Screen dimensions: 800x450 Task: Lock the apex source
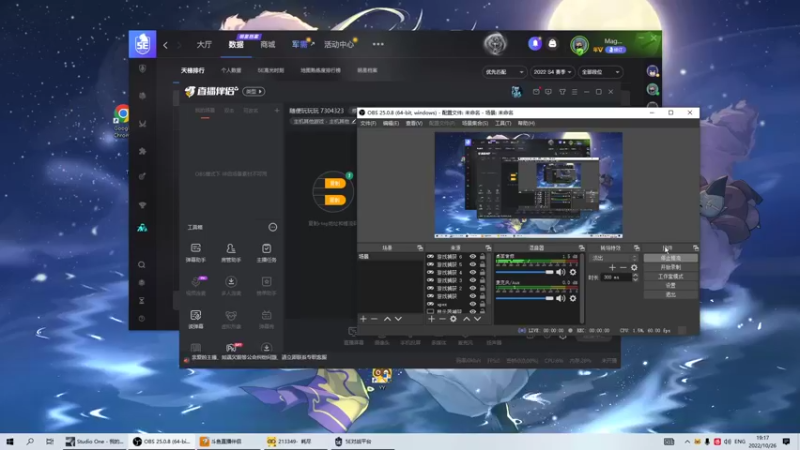click(483, 304)
